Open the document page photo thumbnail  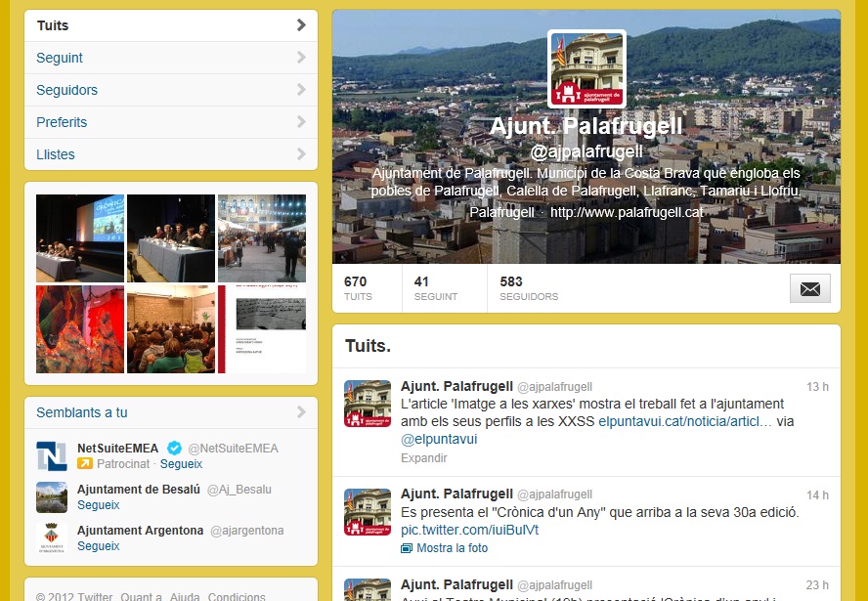pyautogui.click(x=262, y=328)
